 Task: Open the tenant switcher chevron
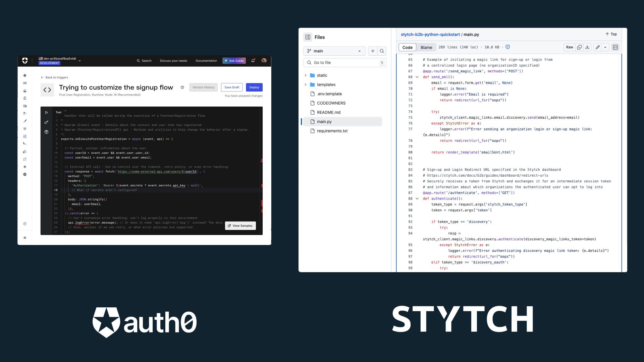(79, 61)
